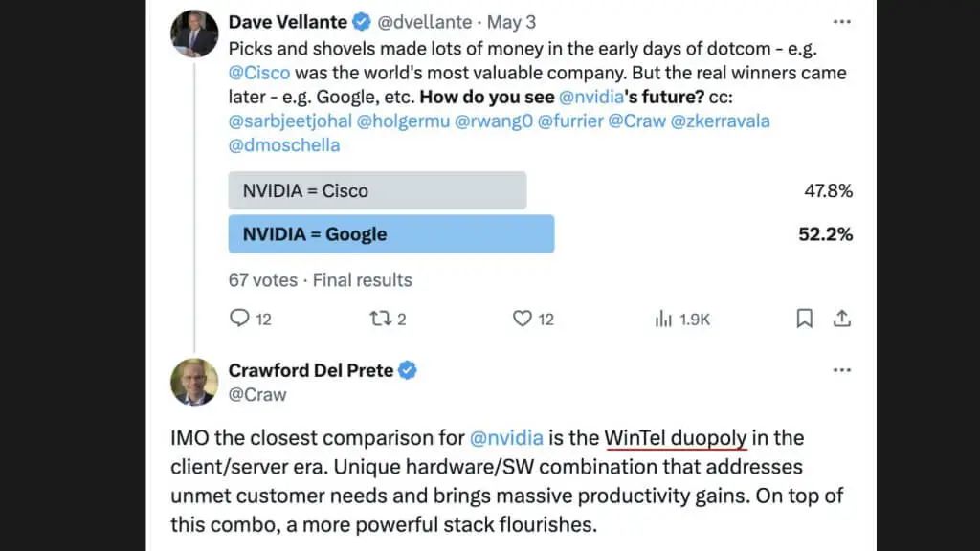
Task: Click @nvidia mention in Crawford's reply
Action: (x=506, y=438)
